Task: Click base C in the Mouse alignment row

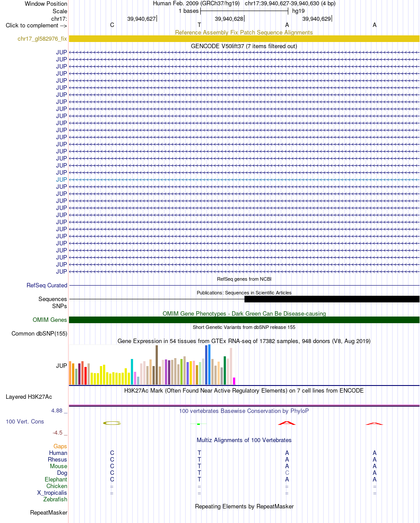Action: (x=112, y=466)
